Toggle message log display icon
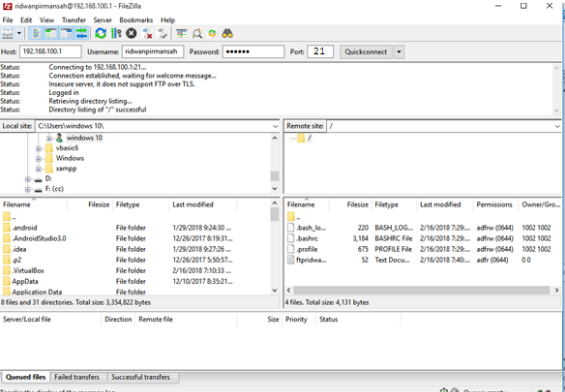This screenshot has width=565, height=392. pyautogui.click(x=36, y=34)
